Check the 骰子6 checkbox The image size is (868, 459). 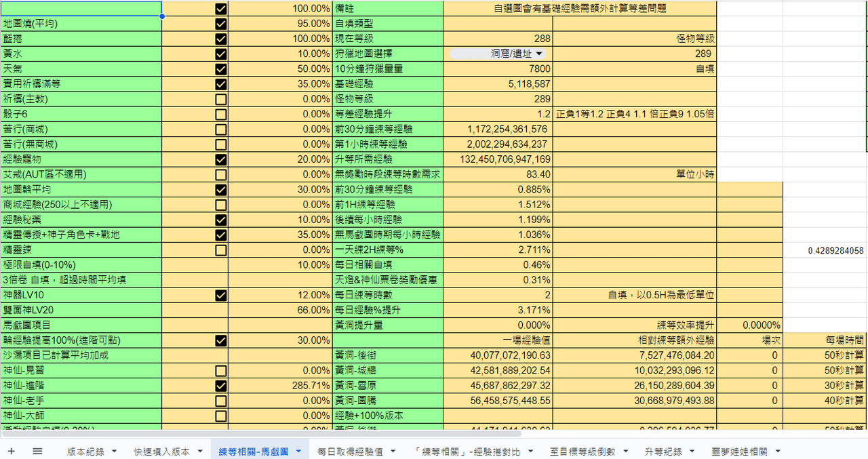coord(220,114)
